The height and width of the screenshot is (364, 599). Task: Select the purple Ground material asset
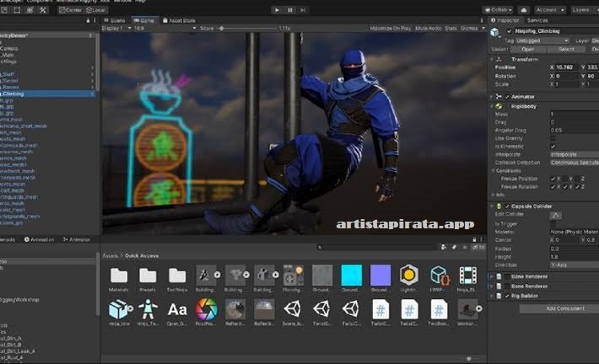(x=380, y=275)
